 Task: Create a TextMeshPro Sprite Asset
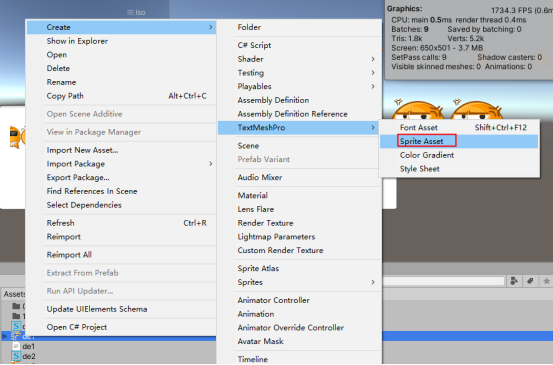(x=459, y=141)
